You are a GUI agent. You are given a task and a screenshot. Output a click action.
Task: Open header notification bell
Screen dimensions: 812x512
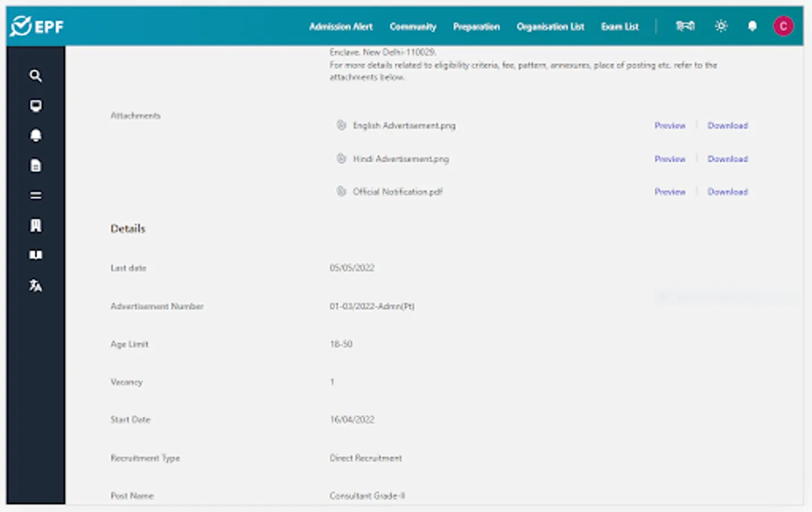(752, 26)
